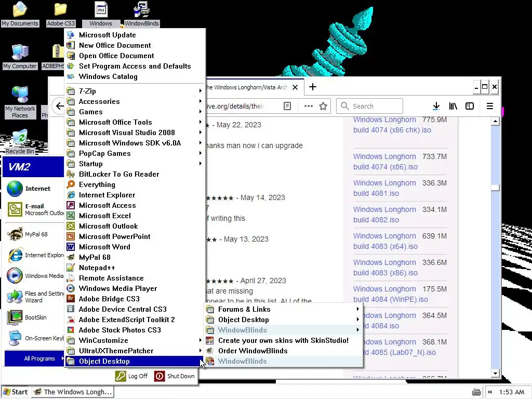
Task: Launch Notepad++ icon
Action: tap(71, 268)
